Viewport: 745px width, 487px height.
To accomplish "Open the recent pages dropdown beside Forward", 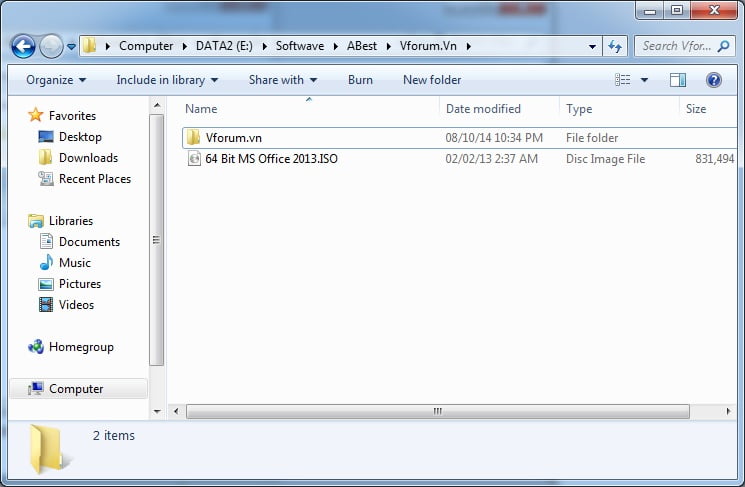I will coord(71,47).
